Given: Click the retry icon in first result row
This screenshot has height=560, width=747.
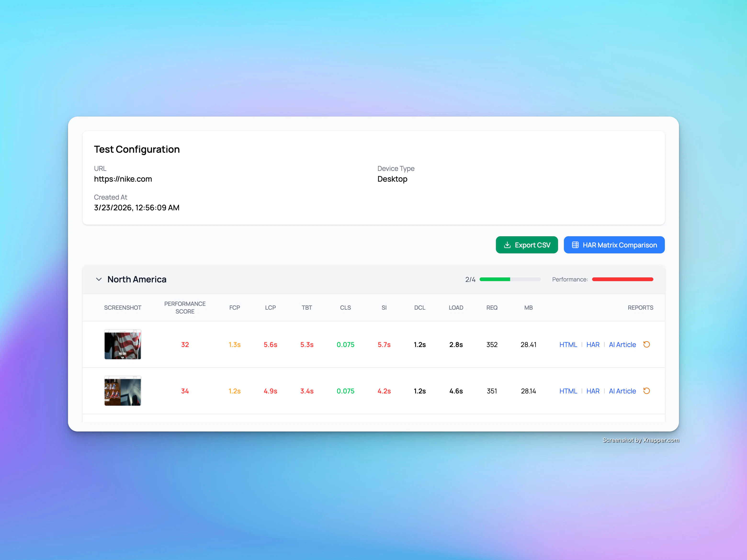Looking at the screenshot, I should [646, 344].
